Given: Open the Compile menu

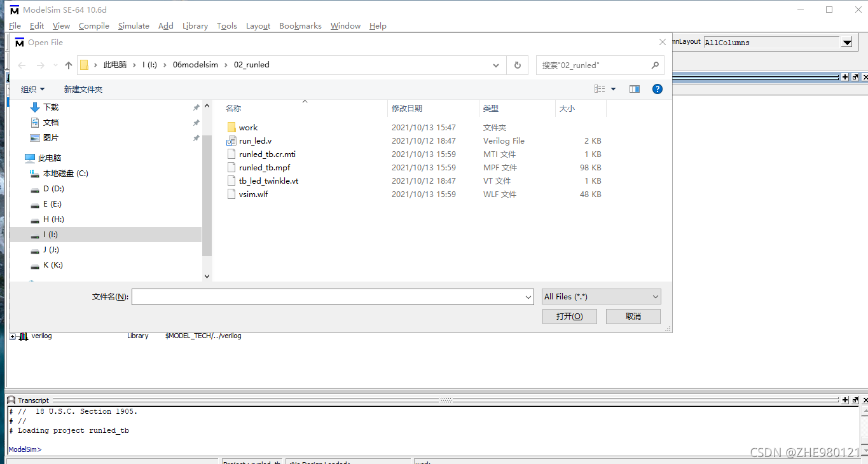Looking at the screenshot, I should 94,26.
